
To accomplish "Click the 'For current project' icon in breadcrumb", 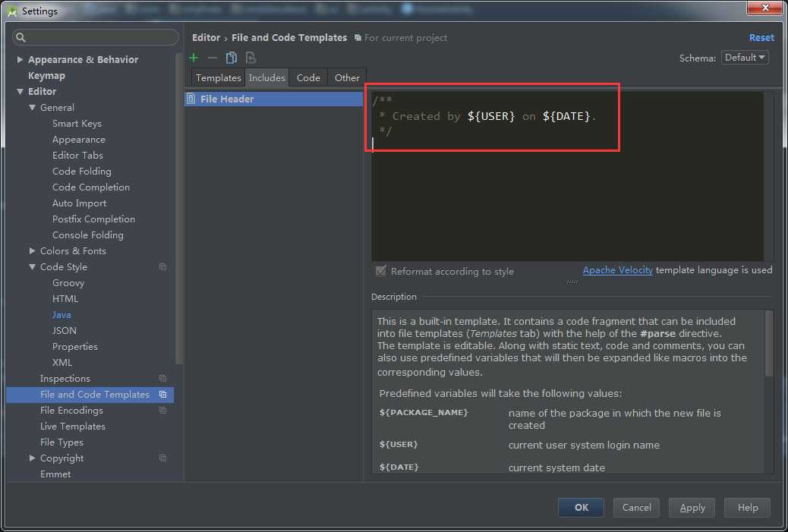I will click(358, 38).
